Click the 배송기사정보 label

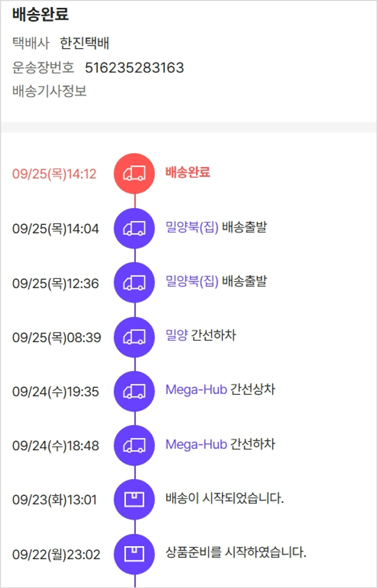[x=49, y=92]
